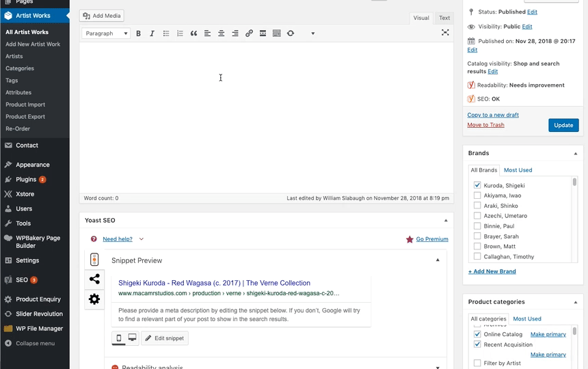The height and width of the screenshot is (369, 588).
Task: Collapse the admin sidebar menu
Action: [35, 343]
